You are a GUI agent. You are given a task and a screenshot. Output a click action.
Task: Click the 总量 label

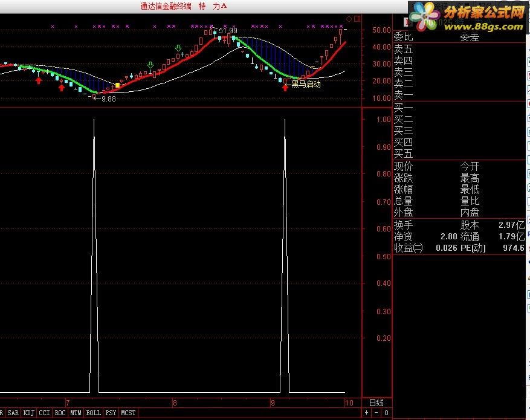coord(403,201)
